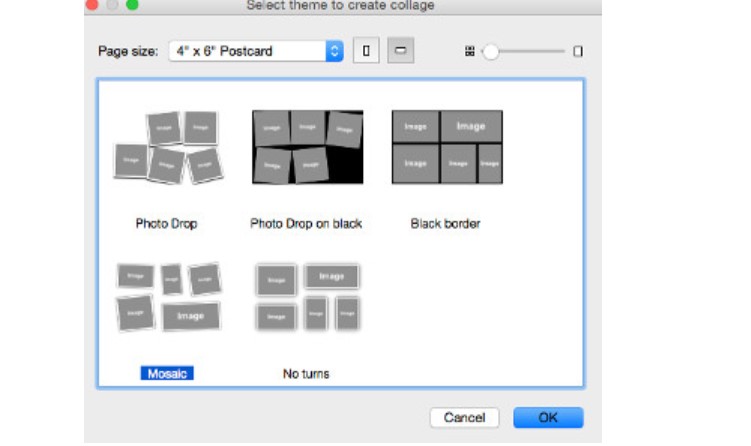Click the Black border label
This screenshot has width=751, height=446.
pyautogui.click(x=445, y=224)
